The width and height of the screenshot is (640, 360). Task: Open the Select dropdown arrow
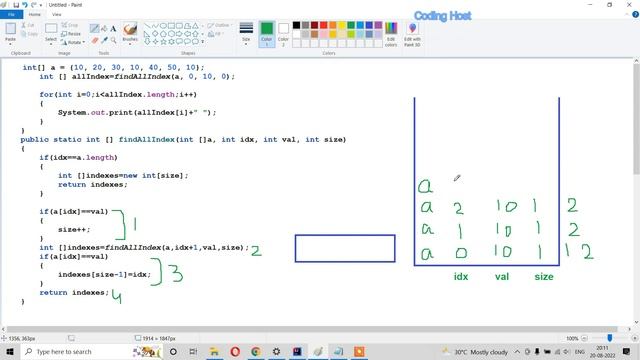[x=51, y=44]
